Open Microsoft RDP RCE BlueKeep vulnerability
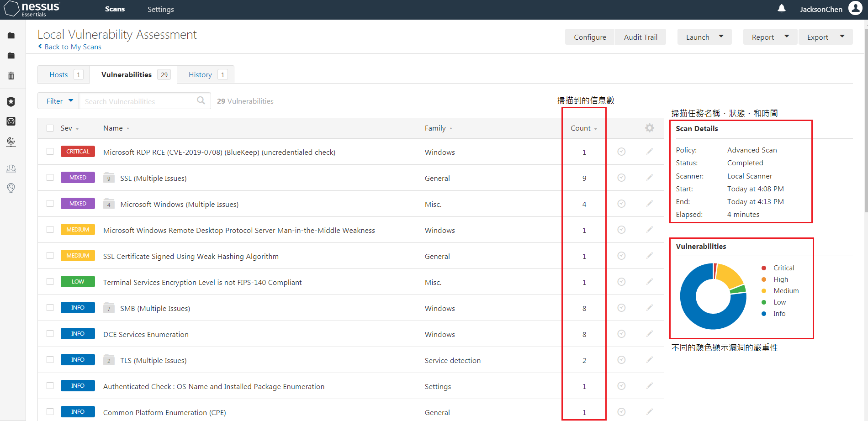The width and height of the screenshot is (868, 421). (x=219, y=152)
